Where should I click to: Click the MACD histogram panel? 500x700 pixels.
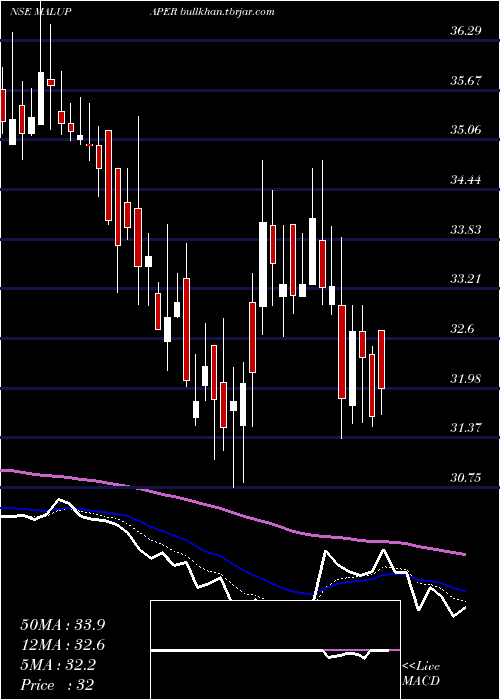275,650
